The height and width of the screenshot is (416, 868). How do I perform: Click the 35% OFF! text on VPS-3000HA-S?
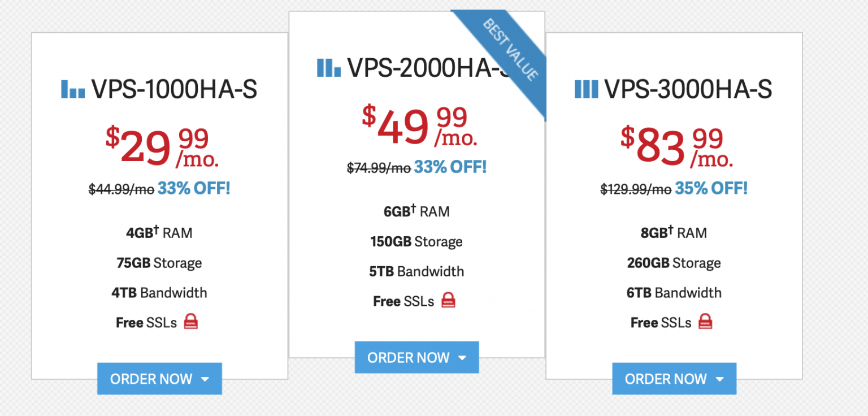(x=711, y=189)
